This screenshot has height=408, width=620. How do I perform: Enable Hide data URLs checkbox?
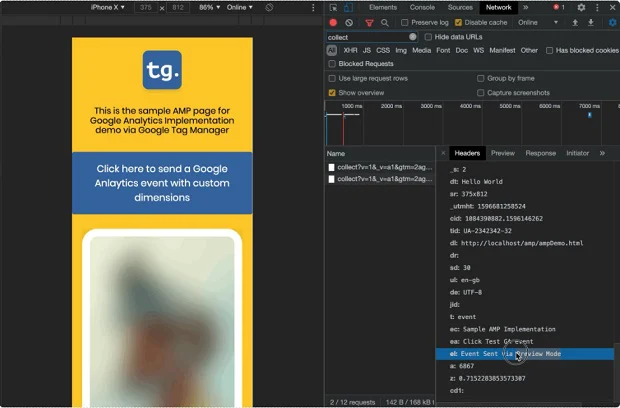(x=428, y=37)
